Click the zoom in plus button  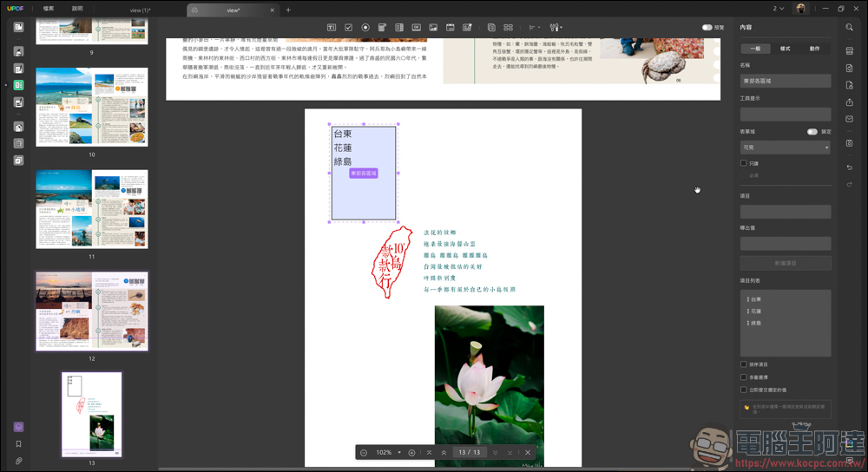[411, 453]
